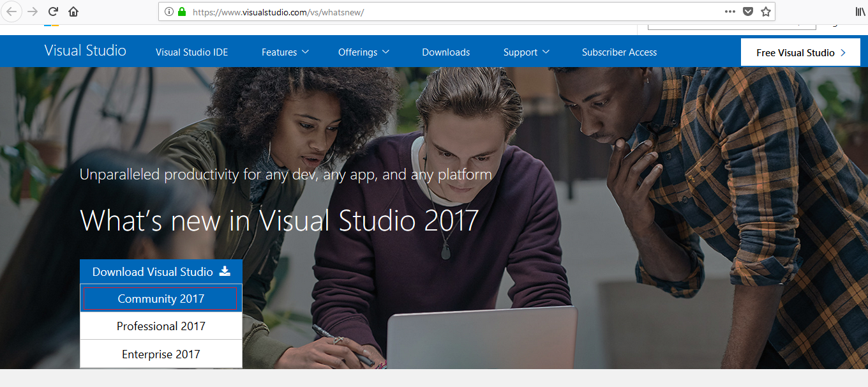Expand the Features dropdown
This screenshot has width=868, height=387.
[x=285, y=52]
